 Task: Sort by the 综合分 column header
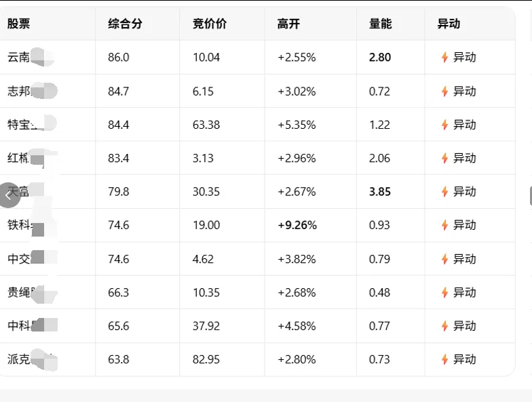click(125, 24)
